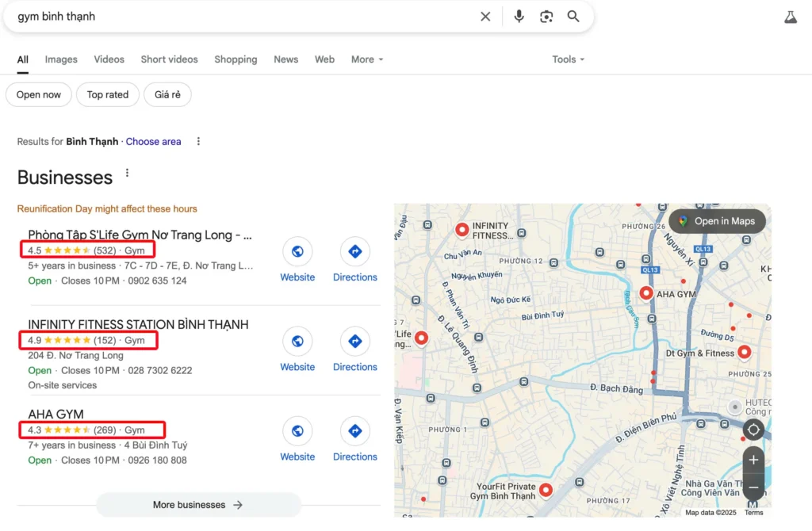Image resolution: width=812 pixels, height=531 pixels.
Task: Open three-dot menu beside Choose area
Action: pos(198,141)
